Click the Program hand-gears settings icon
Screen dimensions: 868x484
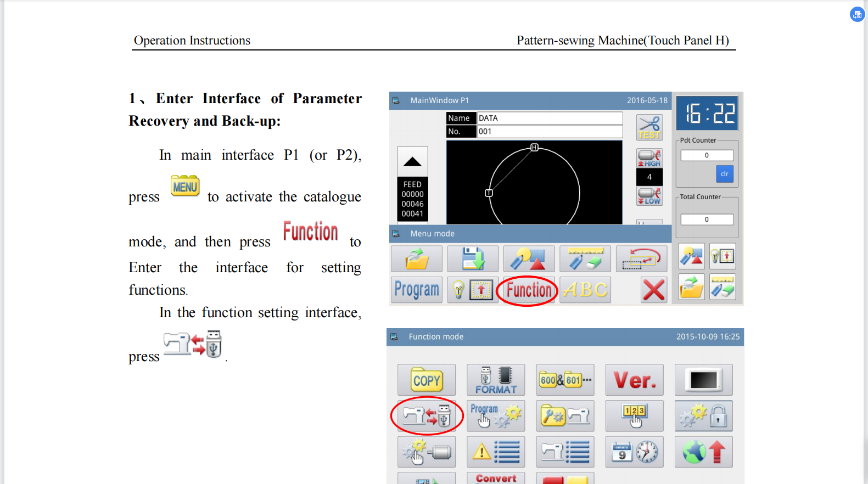coord(496,416)
